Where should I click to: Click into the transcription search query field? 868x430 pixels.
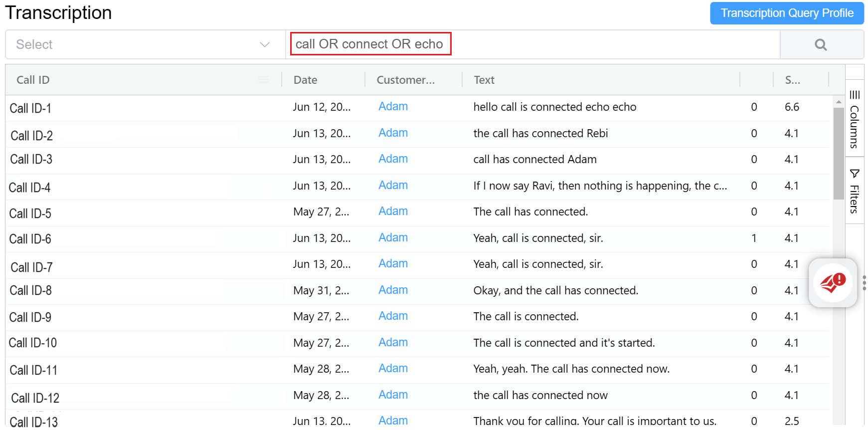[533, 44]
